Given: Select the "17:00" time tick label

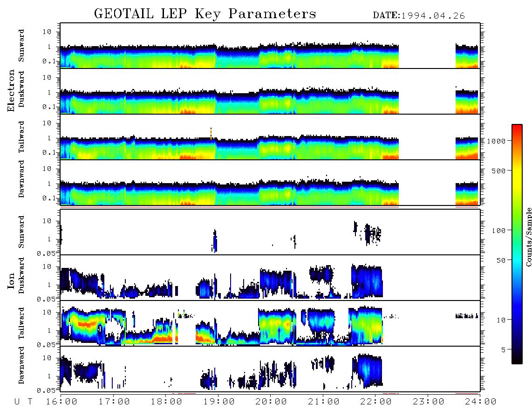Looking at the screenshot, I should [114, 402].
